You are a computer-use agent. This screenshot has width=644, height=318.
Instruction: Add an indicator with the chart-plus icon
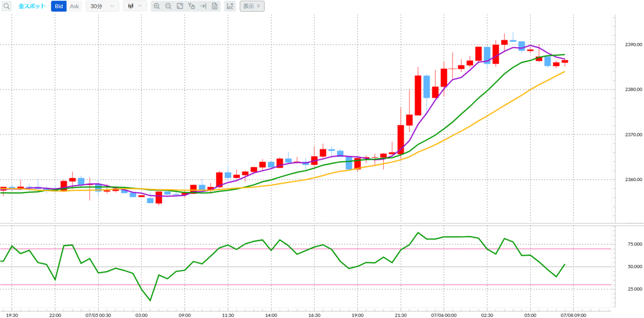point(230,6)
